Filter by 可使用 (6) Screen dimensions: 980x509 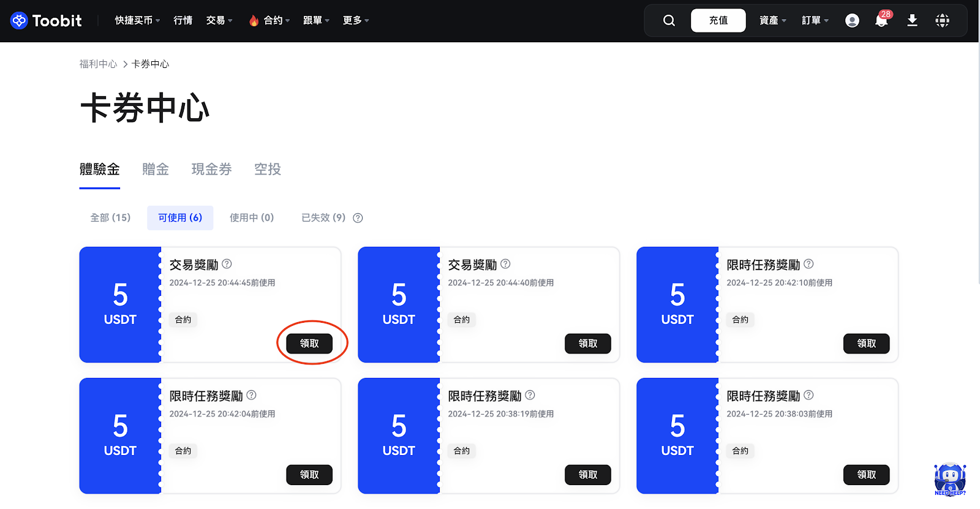pos(180,218)
